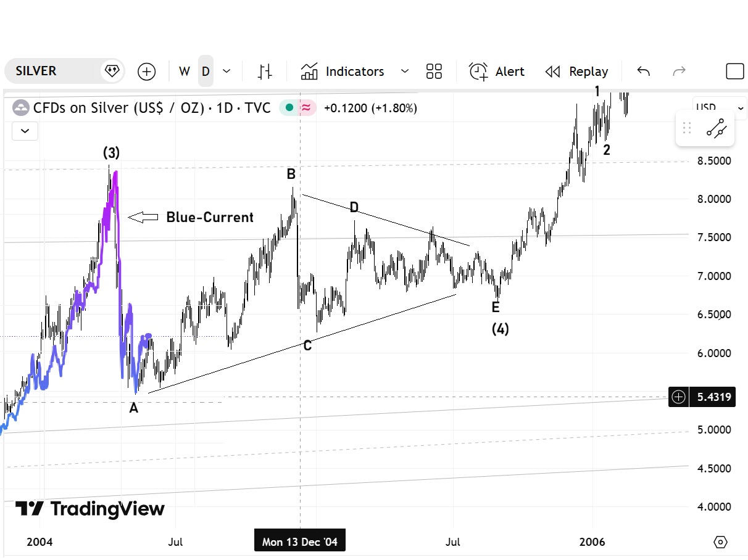Switch to the weekly W timeframe
This screenshot has width=748, height=560.
[184, 72]
